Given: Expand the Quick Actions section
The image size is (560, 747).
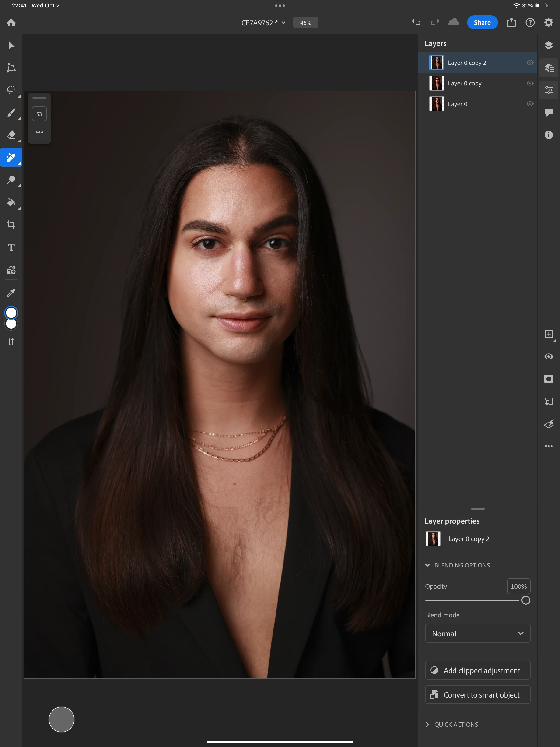Looking at the screenshot, I should click(x=456, y=724).
